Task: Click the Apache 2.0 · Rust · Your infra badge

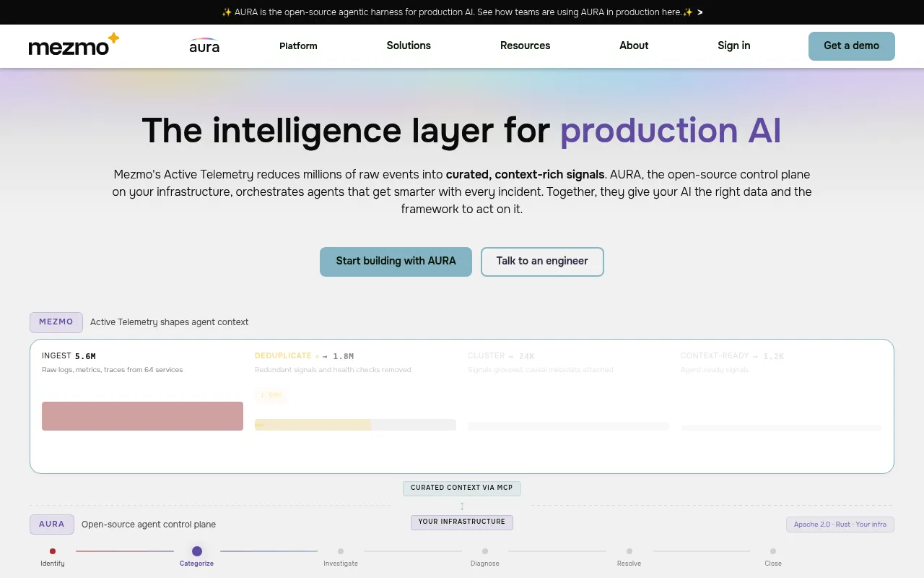Action: point(840,525)
